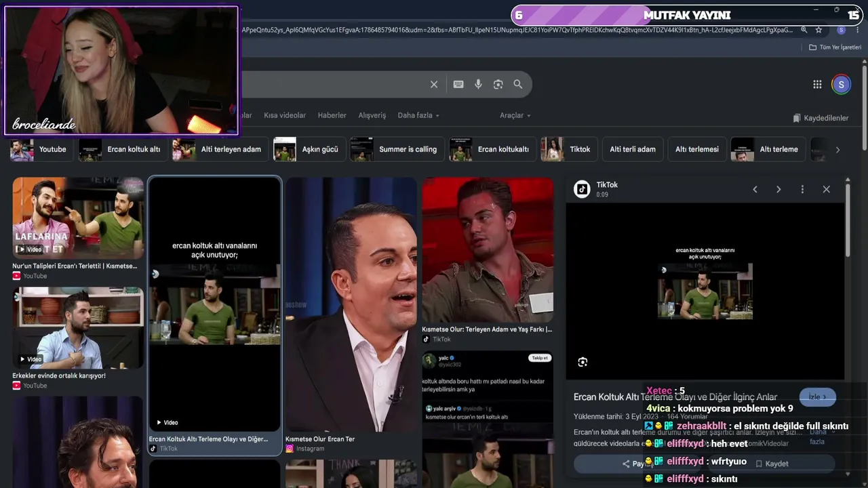Open the Nur'un Talipleri Ercan'ı Terletti thumbnail
The width and height of the screenshot is (868, 488).
pos(78,218)
